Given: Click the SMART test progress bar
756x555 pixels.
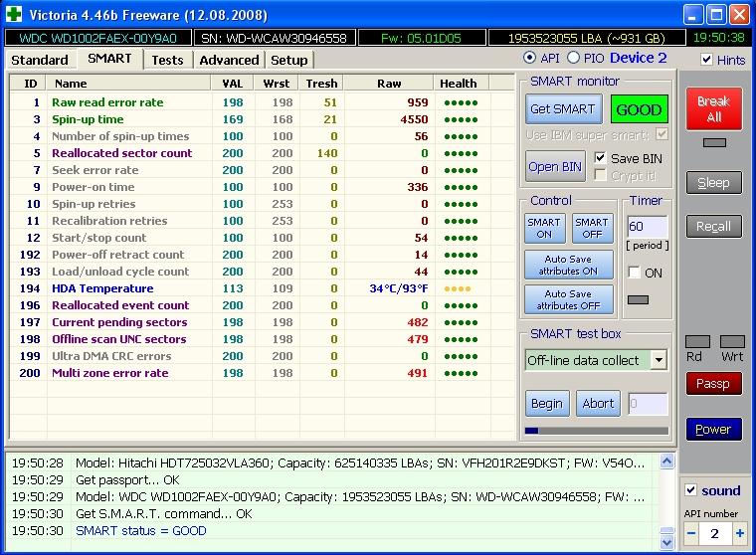Looking at the screenshot, I should pos(597,431).
